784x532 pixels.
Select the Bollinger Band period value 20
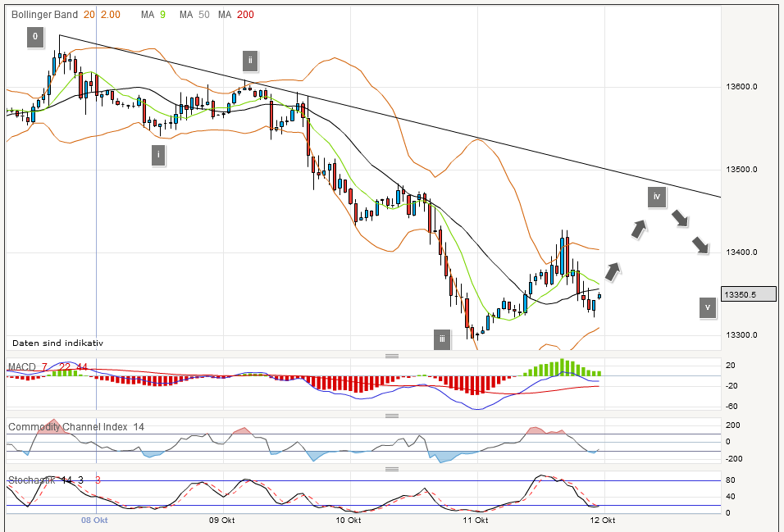89,15
